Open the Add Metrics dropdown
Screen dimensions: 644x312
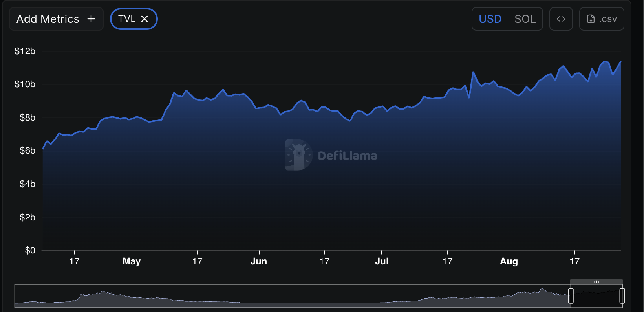click(x=48, y=19)
